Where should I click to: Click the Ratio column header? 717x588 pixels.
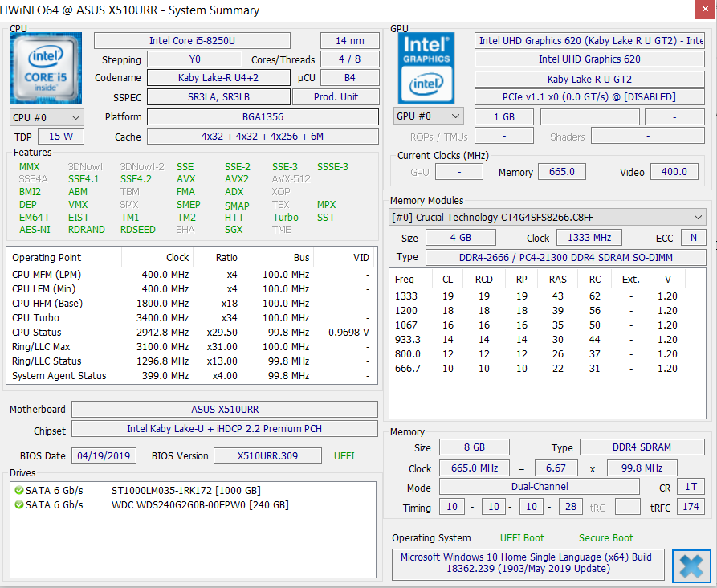click(x=218, y=258)
